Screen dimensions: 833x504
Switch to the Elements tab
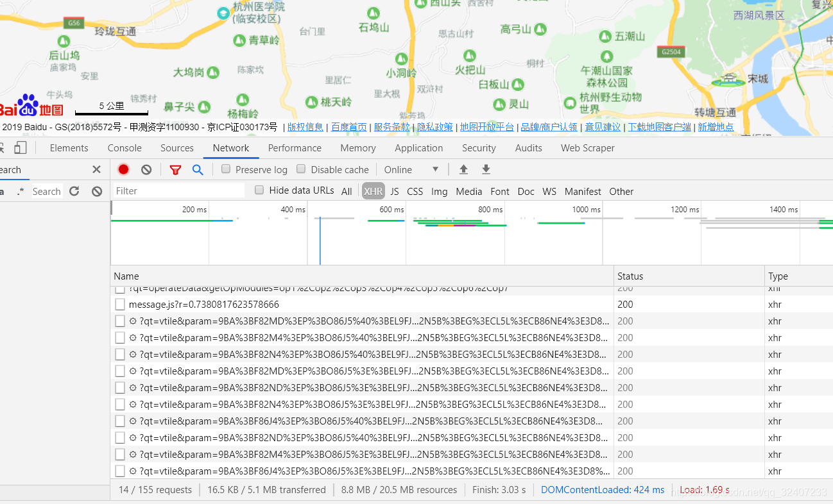[69, 148]
